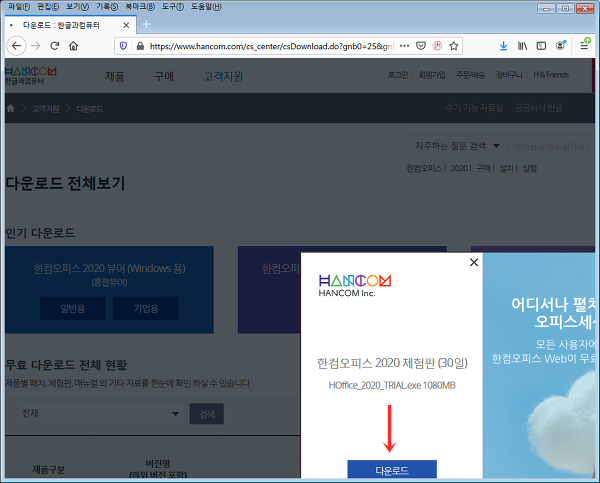600x483 pixels.
Task: Click the blue 다운로드 button in popup
Action: (392, 469)
